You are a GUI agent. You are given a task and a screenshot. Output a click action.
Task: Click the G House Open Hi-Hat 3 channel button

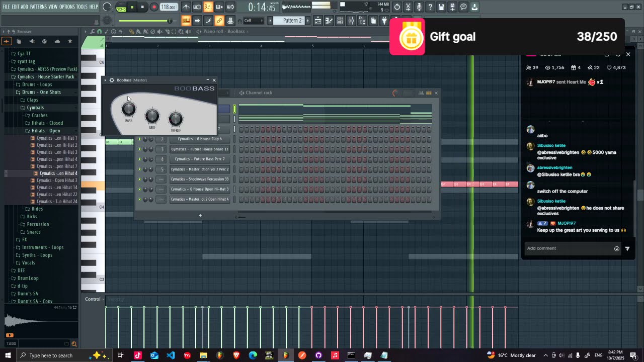[200, 190]
